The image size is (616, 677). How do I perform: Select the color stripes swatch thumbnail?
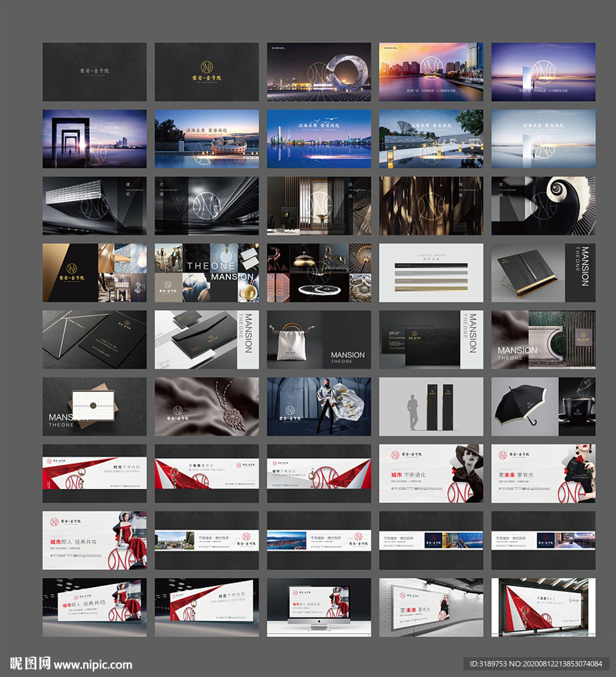click(x=431, y=272)
